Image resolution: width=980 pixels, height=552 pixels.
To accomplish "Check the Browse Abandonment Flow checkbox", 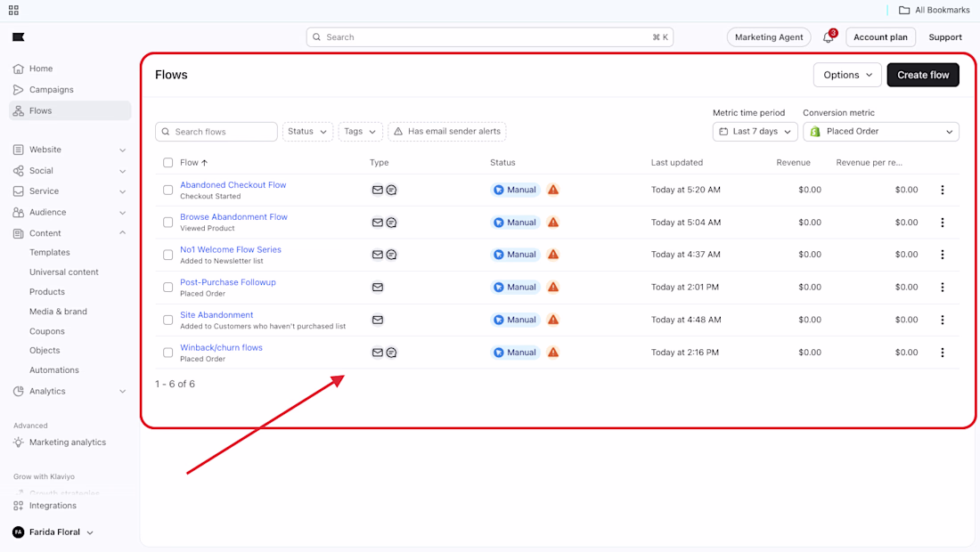I will pos(168,223).
